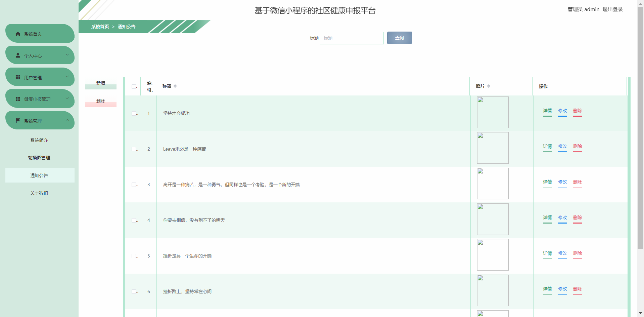Check the row 1 checkbox for 坚持才会成功

point(134,113)
